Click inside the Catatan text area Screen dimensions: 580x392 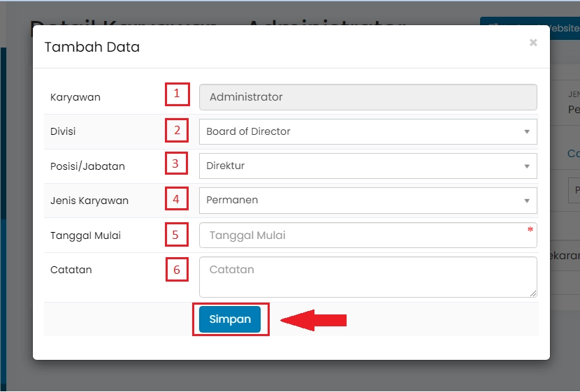point(363,277)
